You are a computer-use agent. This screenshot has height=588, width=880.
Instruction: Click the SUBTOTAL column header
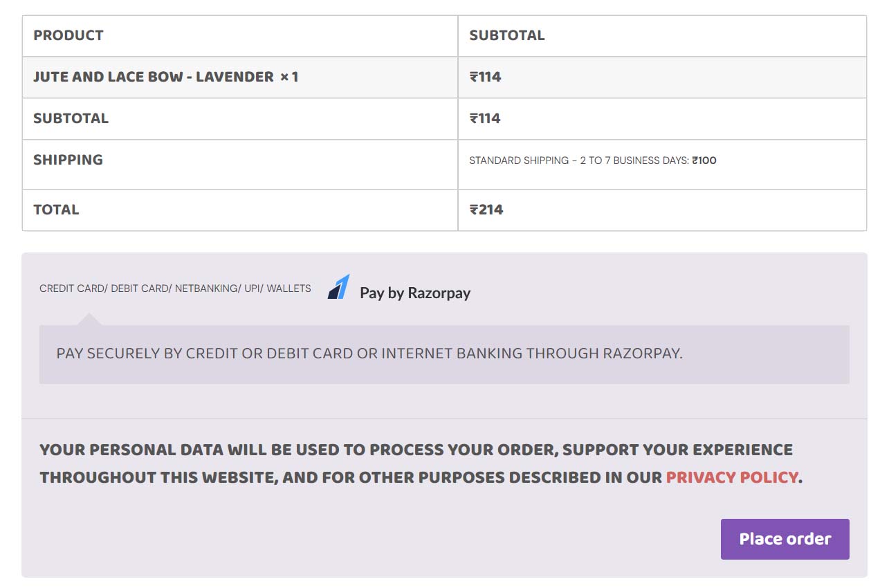tap(507, 35)
